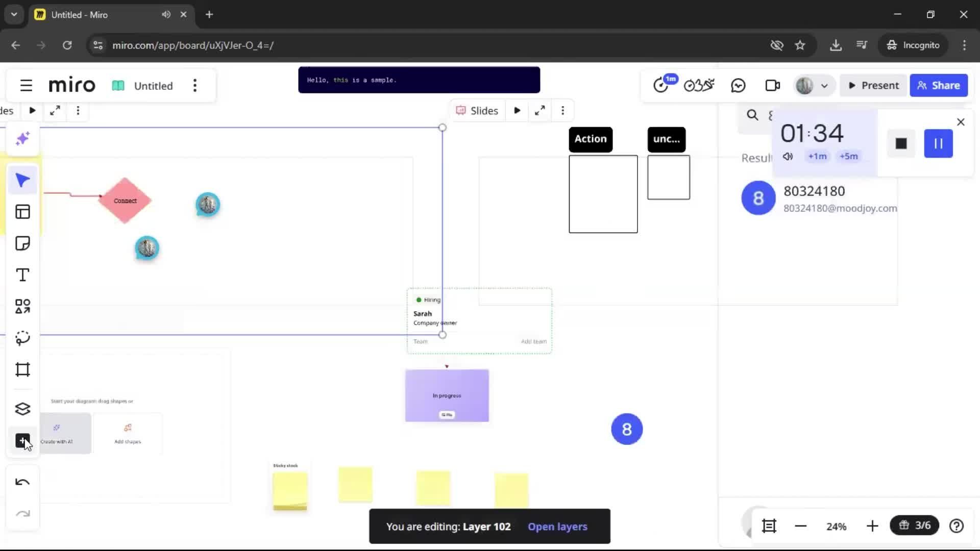Play the left frame presentation
Screen dimensions: 980x551
pyautogui.click(x=32, y=111)
